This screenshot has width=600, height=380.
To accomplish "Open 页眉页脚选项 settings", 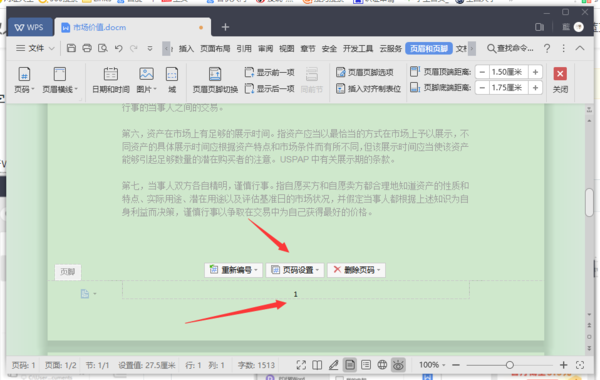I will 365,72.
